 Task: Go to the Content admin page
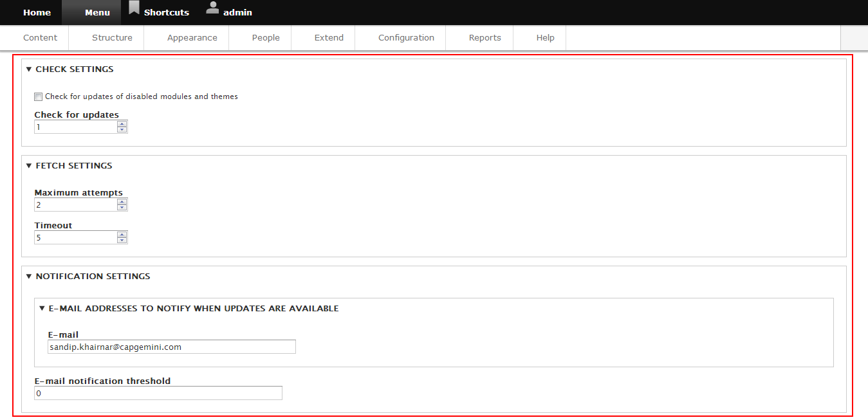[40, 38]
